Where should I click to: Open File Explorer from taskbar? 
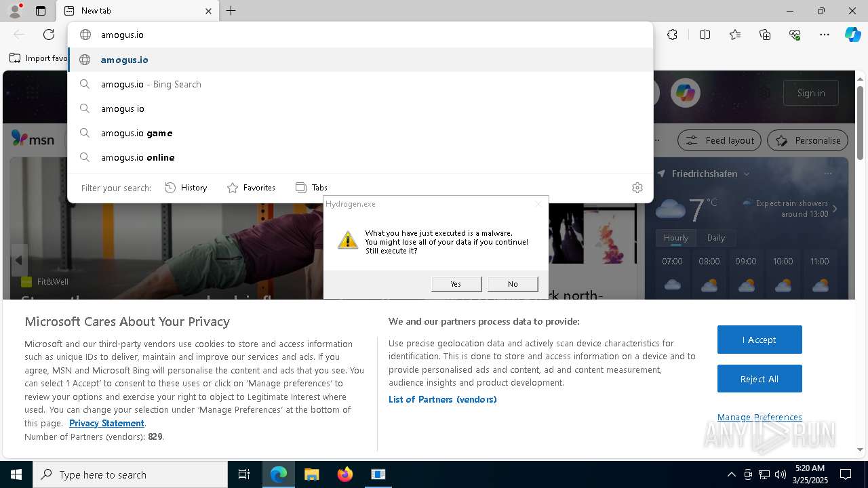tap(312, 474)
